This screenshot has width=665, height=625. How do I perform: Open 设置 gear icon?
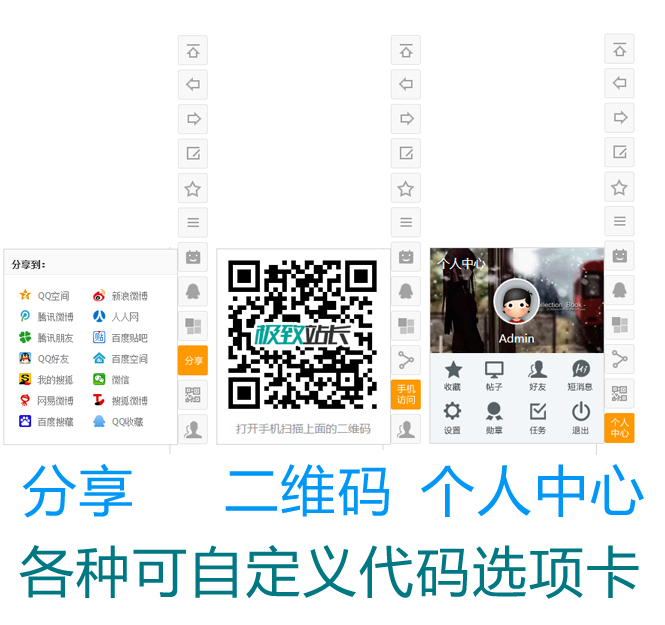[453, 418]
